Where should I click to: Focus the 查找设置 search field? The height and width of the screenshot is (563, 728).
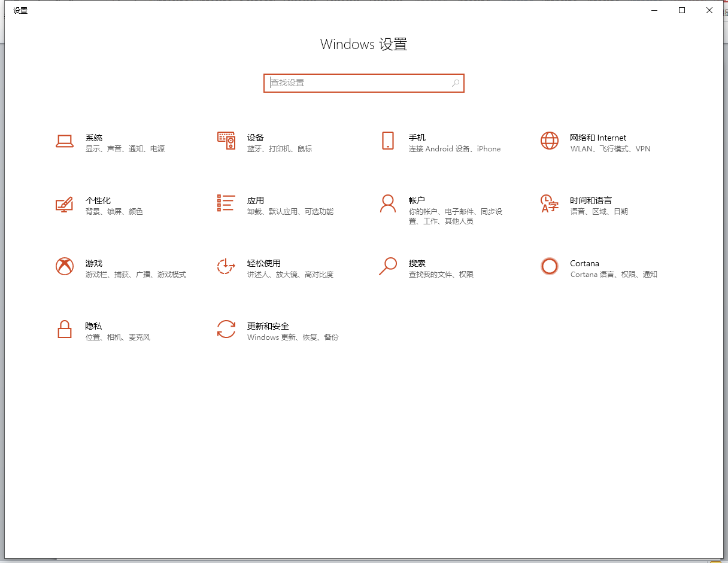pyautogui.click(x=364, y=83)
